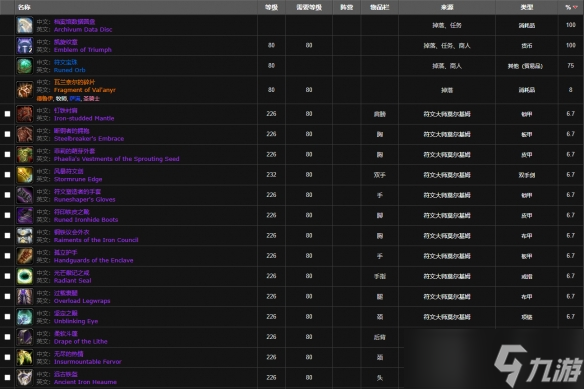Open the source link in Radiant Seal row
Image resolution: width=584 pixels, height=389 pixels.
tap(447, 276)
